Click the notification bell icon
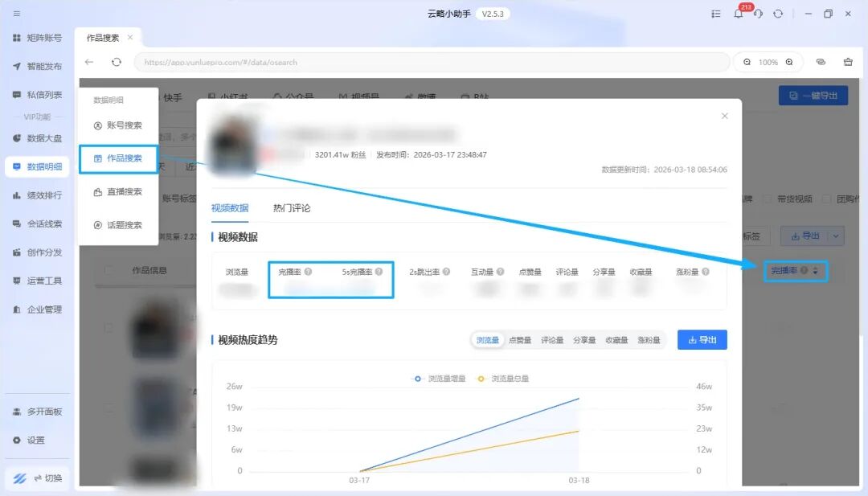Viewport: 868px width, 496px height. (738, 14)
